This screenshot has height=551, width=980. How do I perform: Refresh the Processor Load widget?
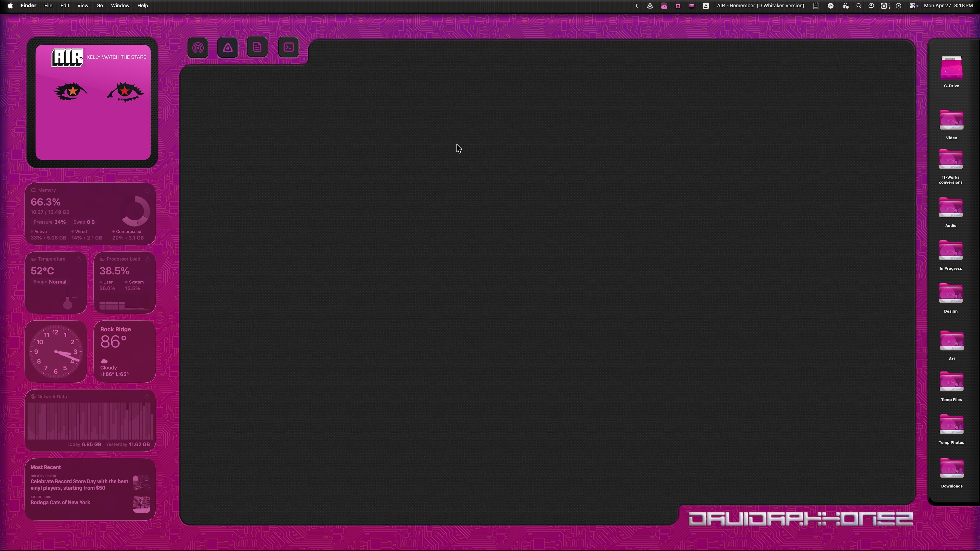pyautogui.click(x=148, y=259)
